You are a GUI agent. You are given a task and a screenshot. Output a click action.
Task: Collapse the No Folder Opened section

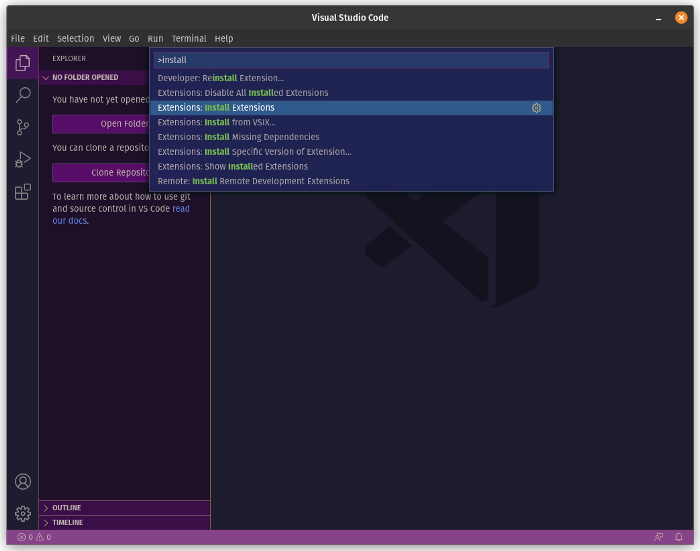point(85,77)
